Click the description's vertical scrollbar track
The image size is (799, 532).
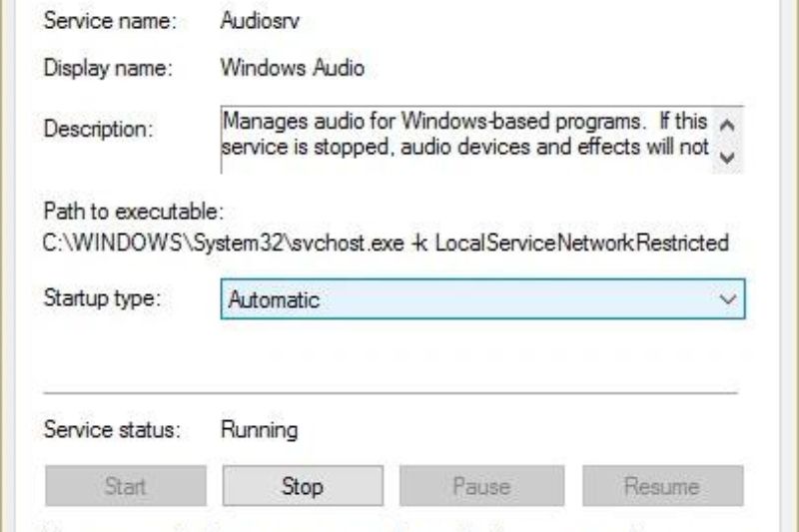coord(728,141)
